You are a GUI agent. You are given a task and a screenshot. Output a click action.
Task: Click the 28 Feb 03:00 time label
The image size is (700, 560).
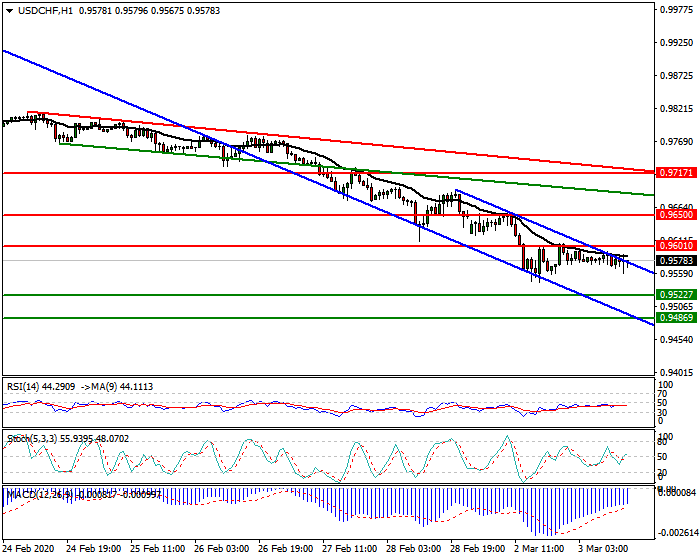413,549
